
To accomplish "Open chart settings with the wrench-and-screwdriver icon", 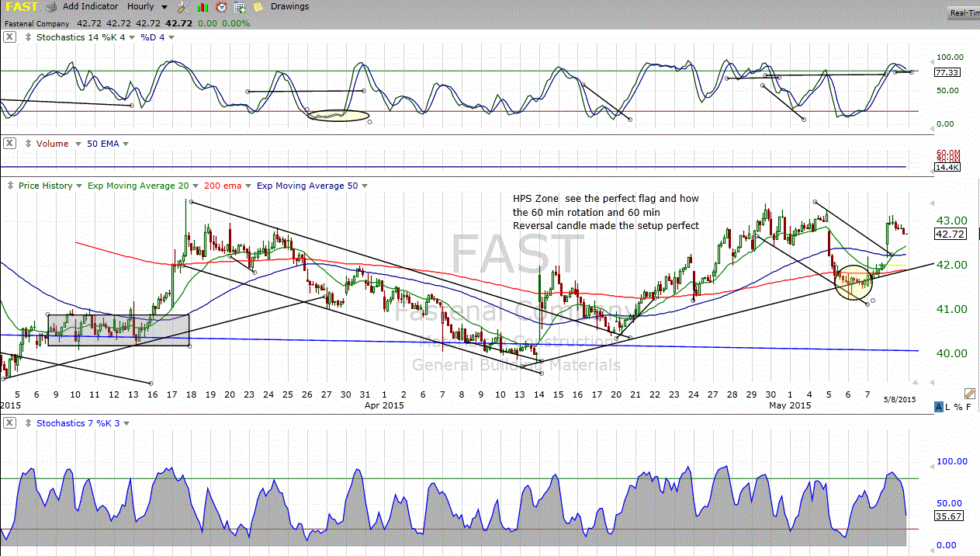I will coord(183,7).
